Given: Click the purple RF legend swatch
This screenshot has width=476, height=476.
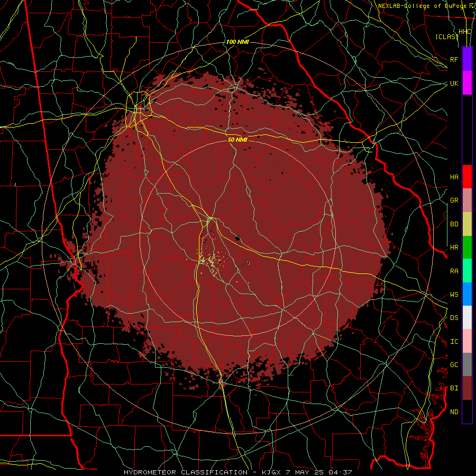Looking at the screenshot, I should 467,59.
